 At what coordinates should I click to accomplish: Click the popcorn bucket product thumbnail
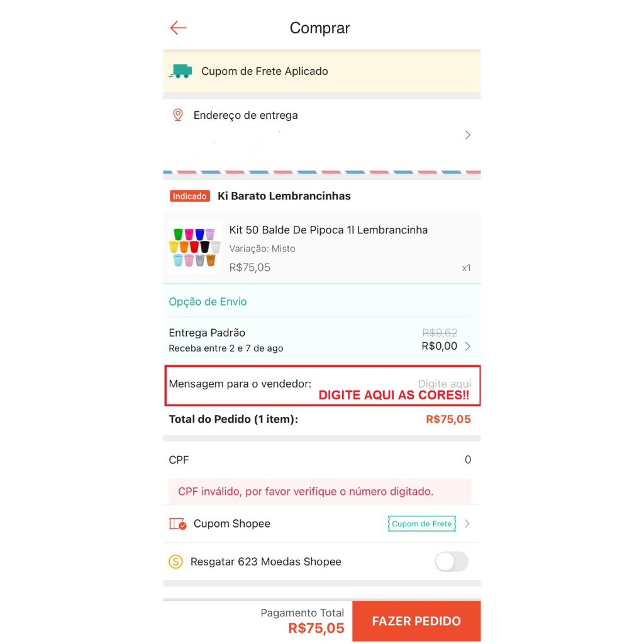pos(195,248)
